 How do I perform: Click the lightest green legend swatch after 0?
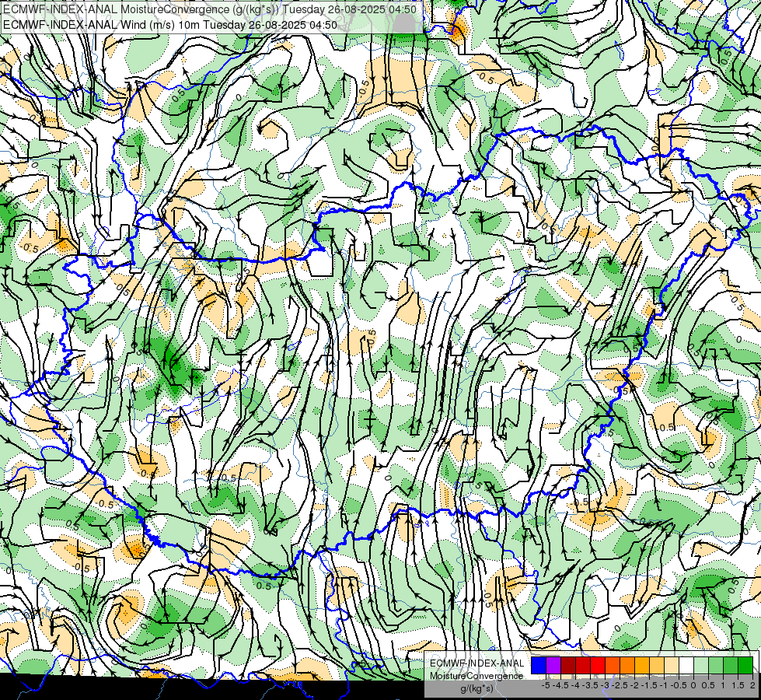(701, 665)
